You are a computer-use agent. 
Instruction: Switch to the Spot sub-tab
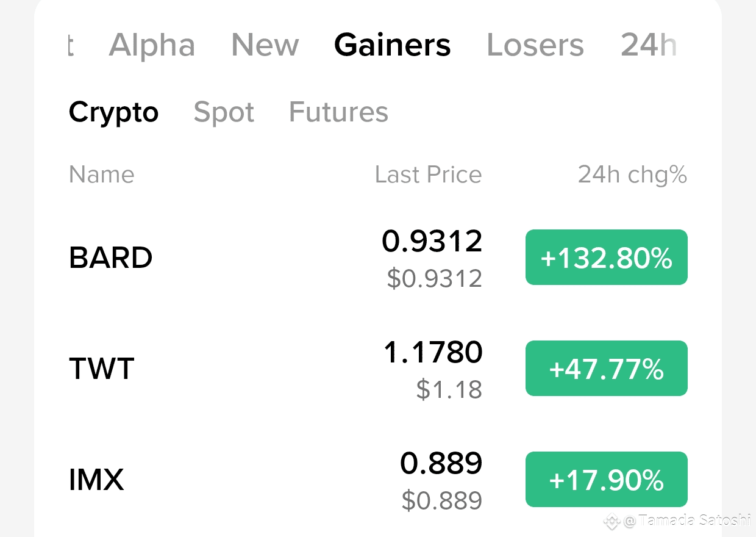pyautogui.click(x=224, y=112)
